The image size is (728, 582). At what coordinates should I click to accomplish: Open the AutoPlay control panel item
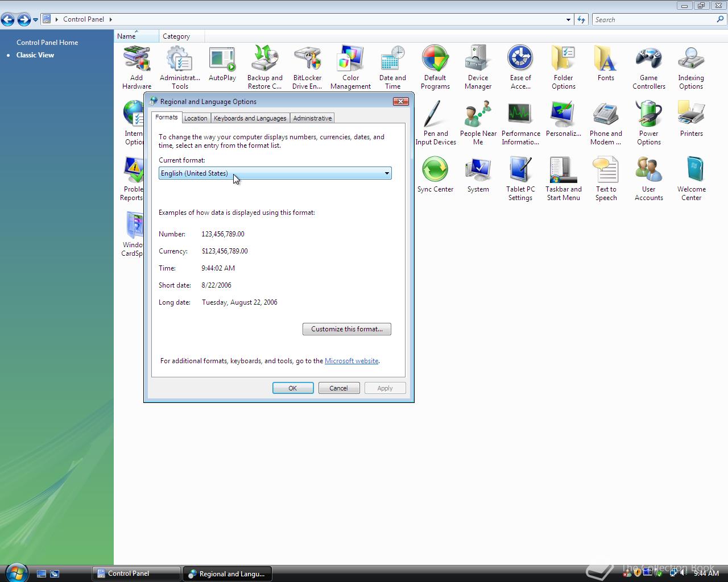coord(222,64)
